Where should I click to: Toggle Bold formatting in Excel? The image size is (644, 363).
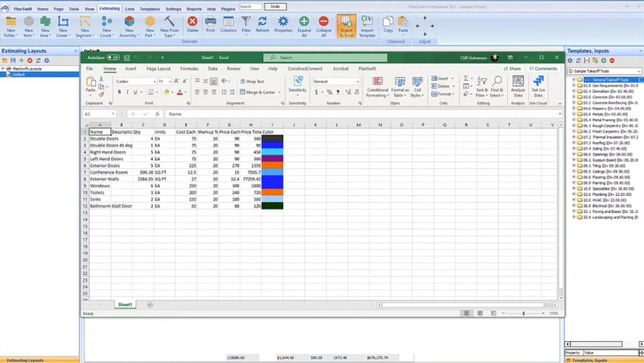(119, 92)
